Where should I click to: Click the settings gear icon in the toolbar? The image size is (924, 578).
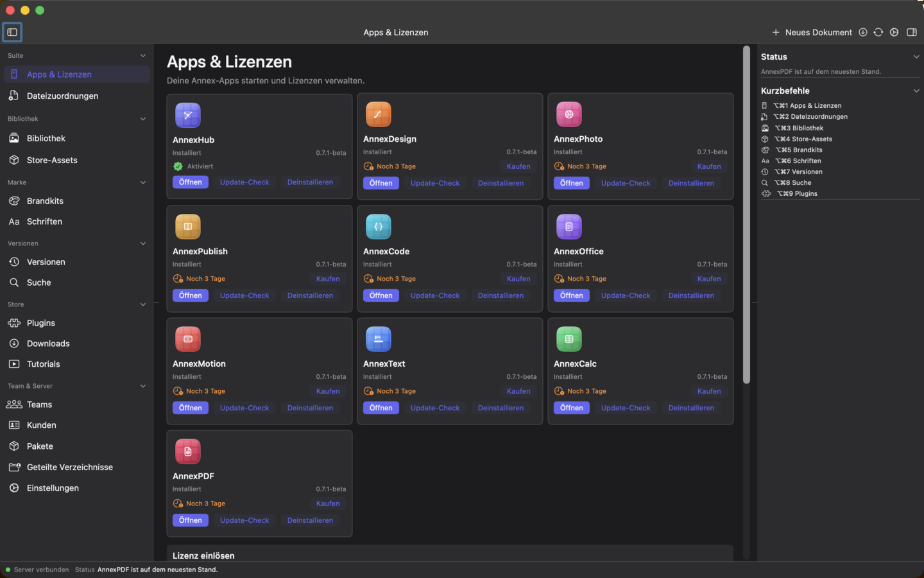[894, 32]
